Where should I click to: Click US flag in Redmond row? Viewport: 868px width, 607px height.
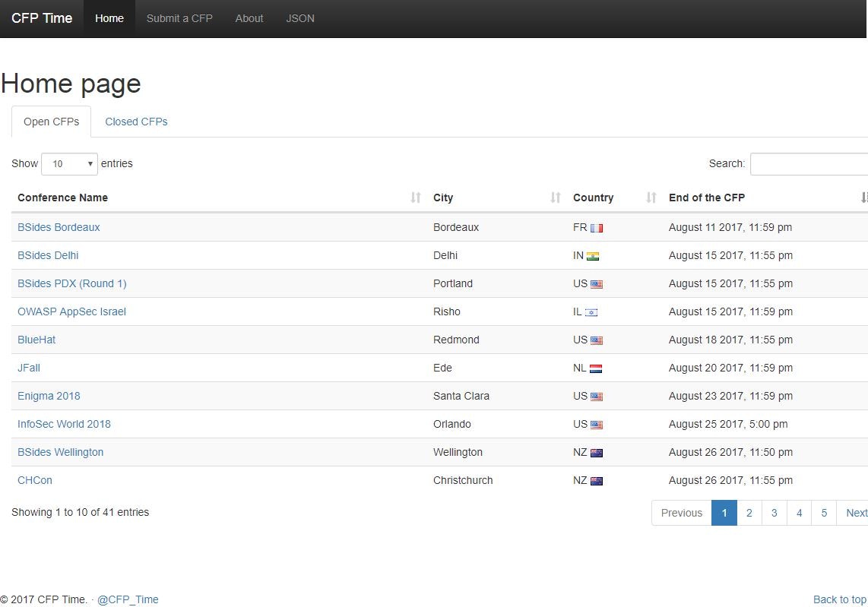[596, 341]
